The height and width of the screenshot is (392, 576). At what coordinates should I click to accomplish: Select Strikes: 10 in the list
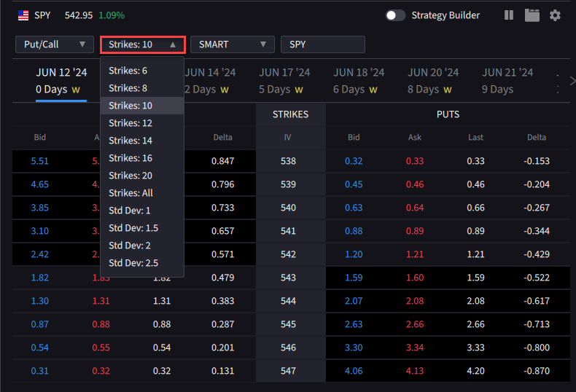[141, 106]
